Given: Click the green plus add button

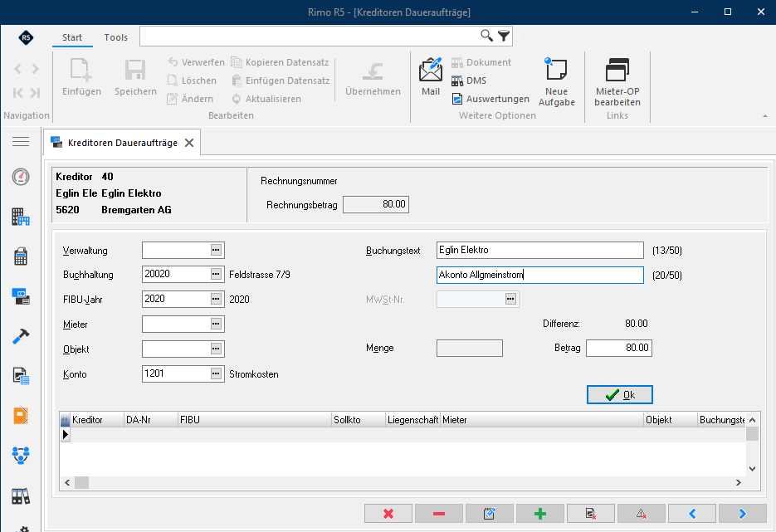Looking at the screenshot, I should (540, 514).
